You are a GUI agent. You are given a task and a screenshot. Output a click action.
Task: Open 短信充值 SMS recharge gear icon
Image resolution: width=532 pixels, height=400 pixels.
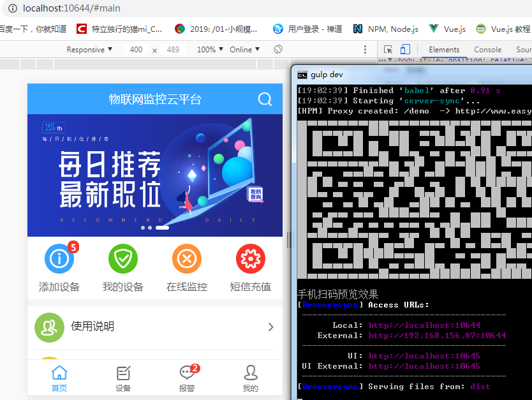click(250, 259)
